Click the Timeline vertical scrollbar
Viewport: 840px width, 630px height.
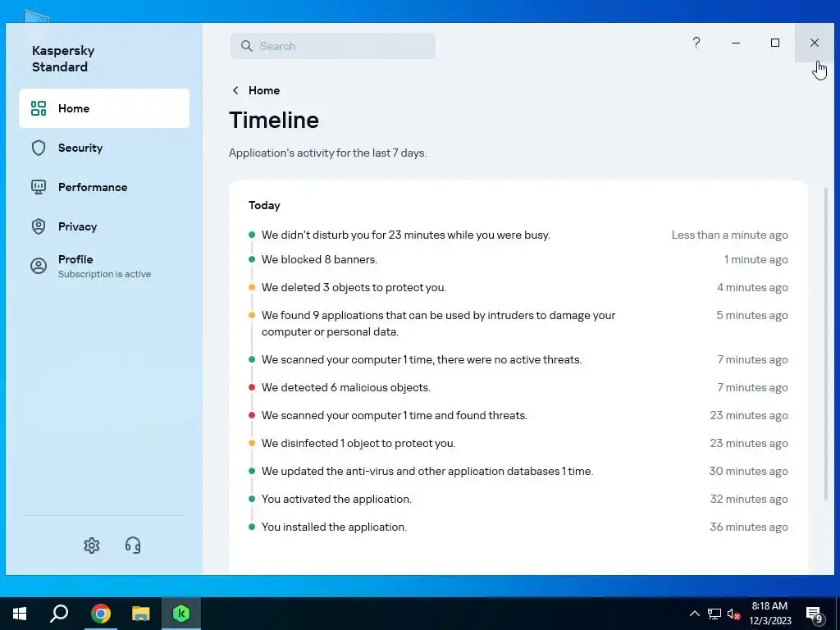coord(825,344)
